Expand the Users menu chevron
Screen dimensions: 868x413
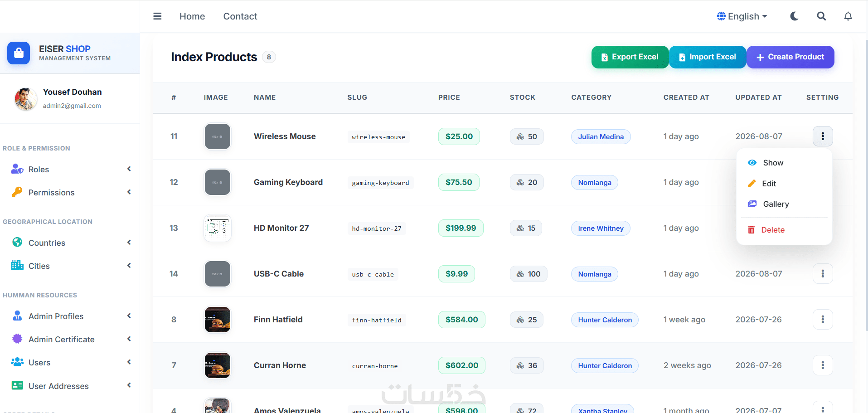pos(129,362)
